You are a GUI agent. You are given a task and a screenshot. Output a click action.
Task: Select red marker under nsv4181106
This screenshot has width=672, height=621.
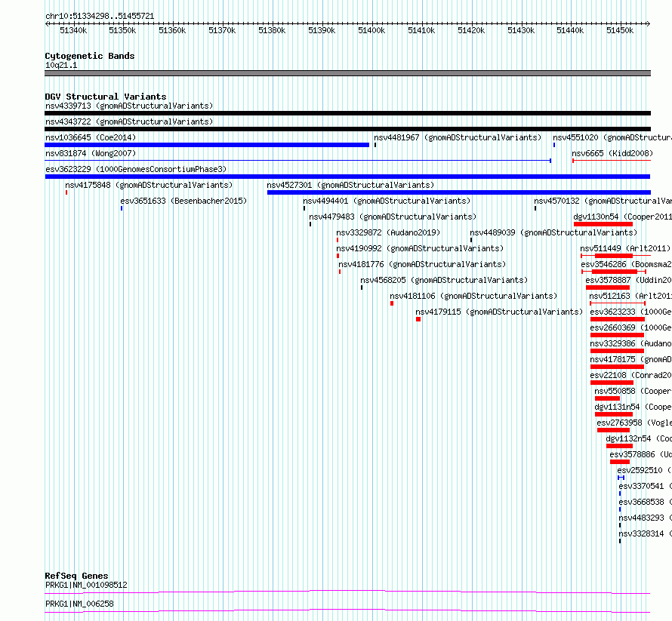click(392, 303)
